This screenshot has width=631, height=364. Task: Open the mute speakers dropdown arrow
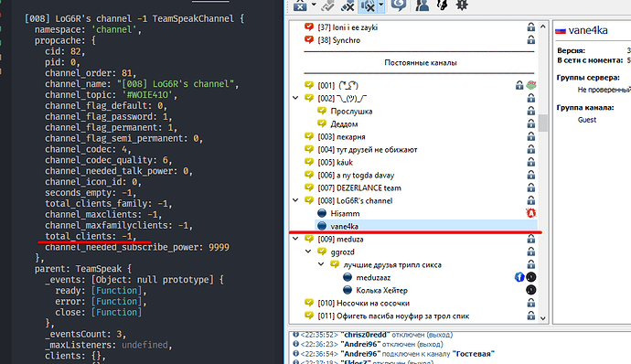381,5
